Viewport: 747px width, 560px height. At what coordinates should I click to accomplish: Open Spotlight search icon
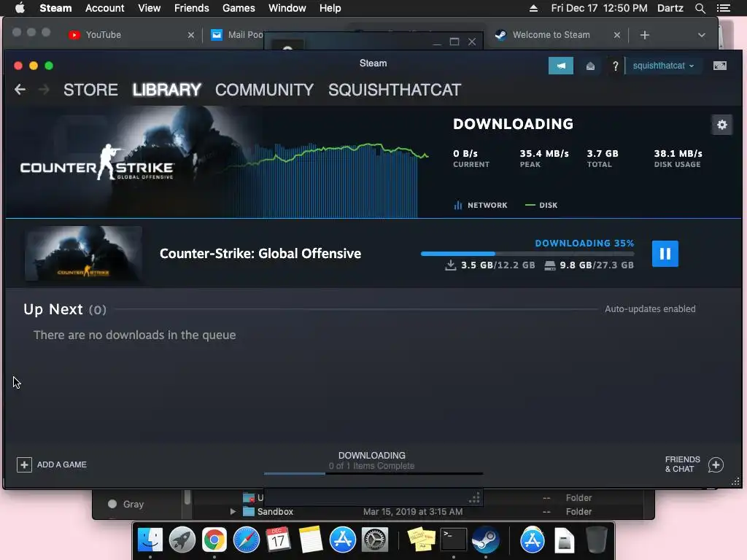tap(700, 8)
